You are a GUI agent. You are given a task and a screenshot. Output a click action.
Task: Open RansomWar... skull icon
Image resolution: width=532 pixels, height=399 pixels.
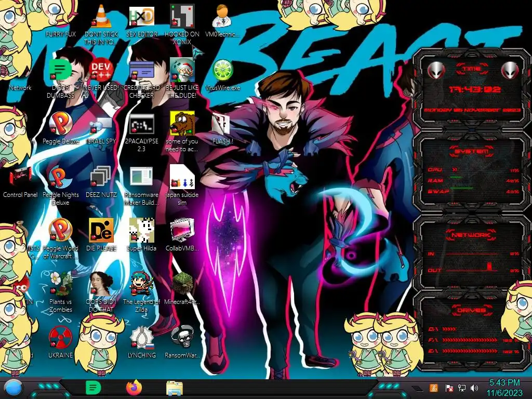182,337
